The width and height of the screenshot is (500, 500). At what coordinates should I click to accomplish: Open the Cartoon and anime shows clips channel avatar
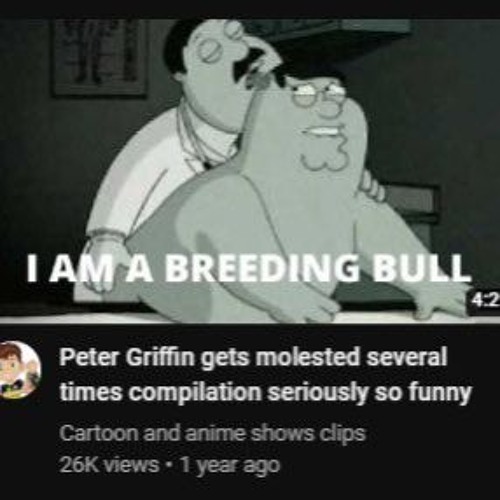coord(19,371)
